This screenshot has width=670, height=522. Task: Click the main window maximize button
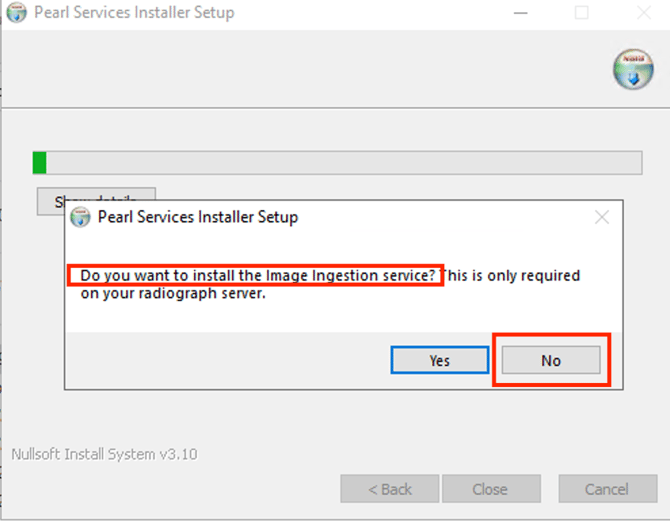point(581,13)
